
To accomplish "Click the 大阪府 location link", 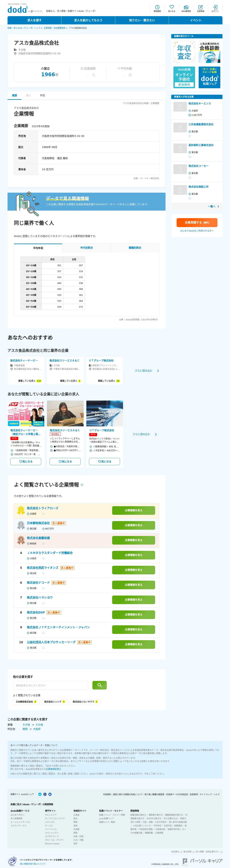I will coord(37,729).
